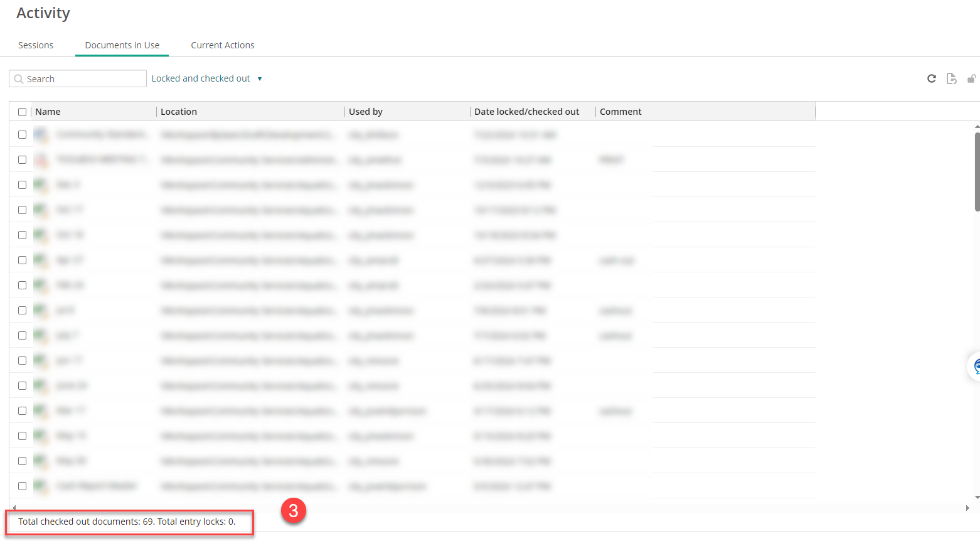Sort by Date locked/checked out column

point(526,112)
